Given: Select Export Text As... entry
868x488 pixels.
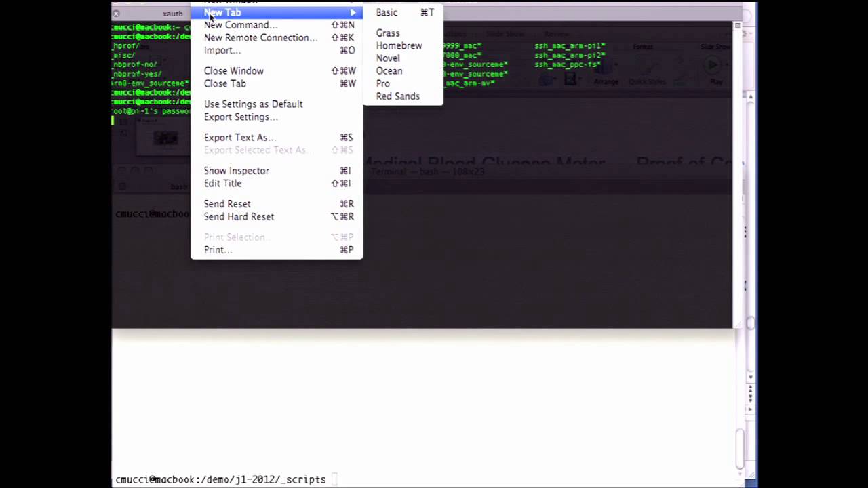Looking at the screenshot, I should click(277, 138).
